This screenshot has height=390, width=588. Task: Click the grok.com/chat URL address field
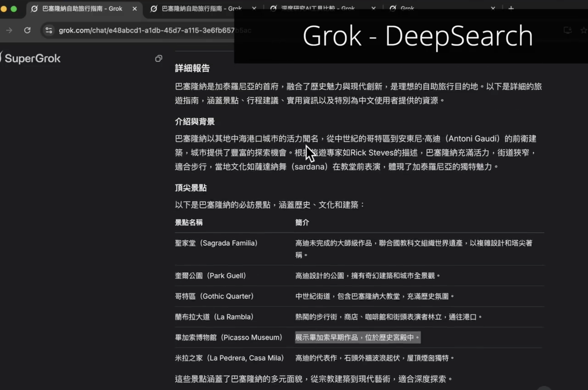(155, 30)
